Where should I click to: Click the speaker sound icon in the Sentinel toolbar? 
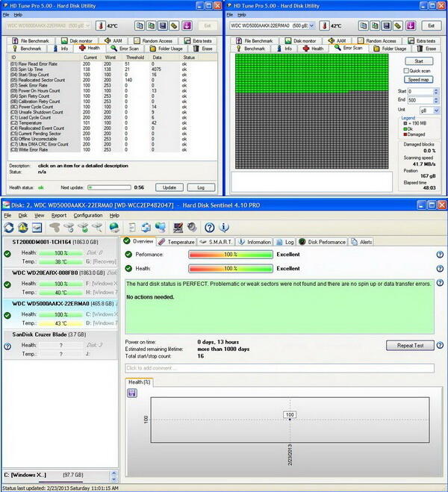(192, 228)
